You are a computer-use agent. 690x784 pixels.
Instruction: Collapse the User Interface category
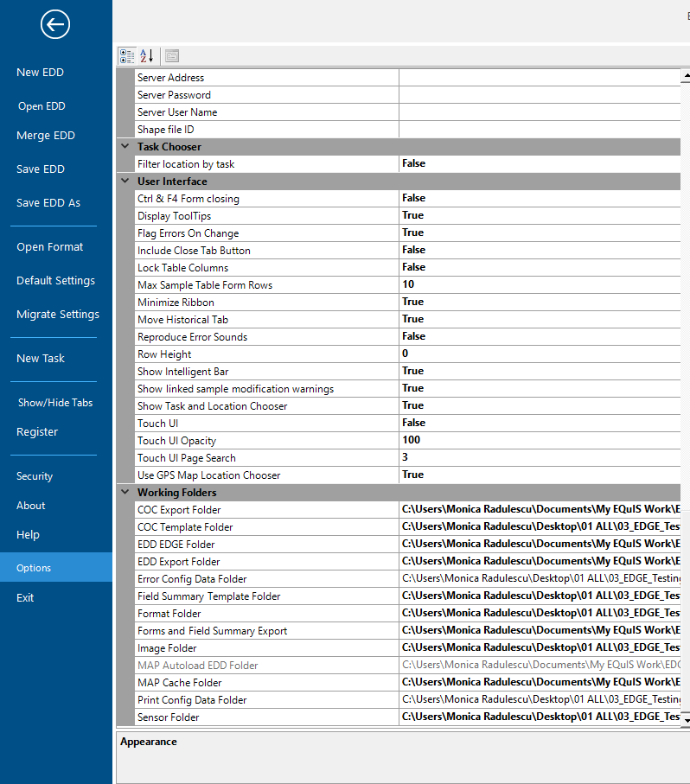125,181
